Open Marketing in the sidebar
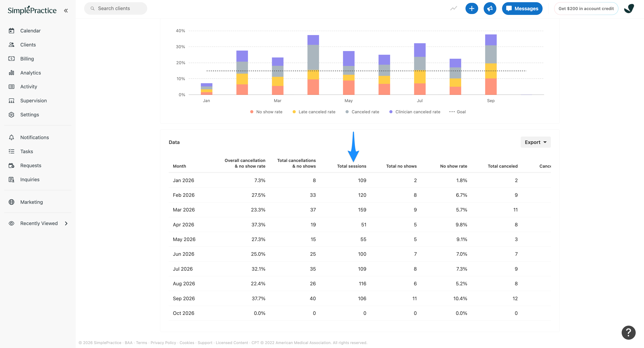Image resolution: width=644 pixels, height=348 pixels. tap(32, 202)
